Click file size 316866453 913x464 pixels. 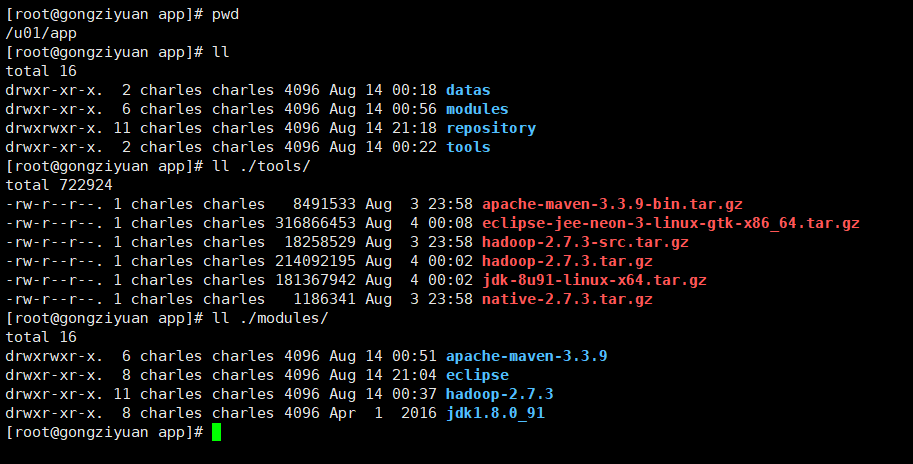pyautogui.click(x=315, y=224)
